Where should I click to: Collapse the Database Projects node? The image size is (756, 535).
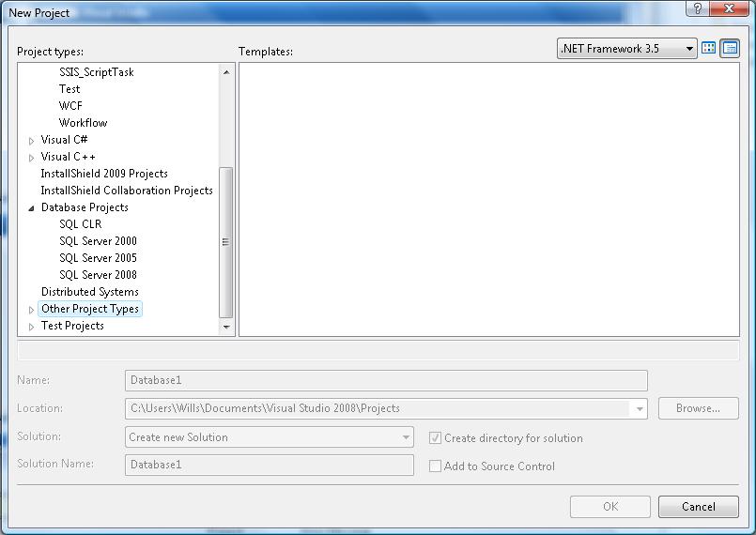(31, 208)
